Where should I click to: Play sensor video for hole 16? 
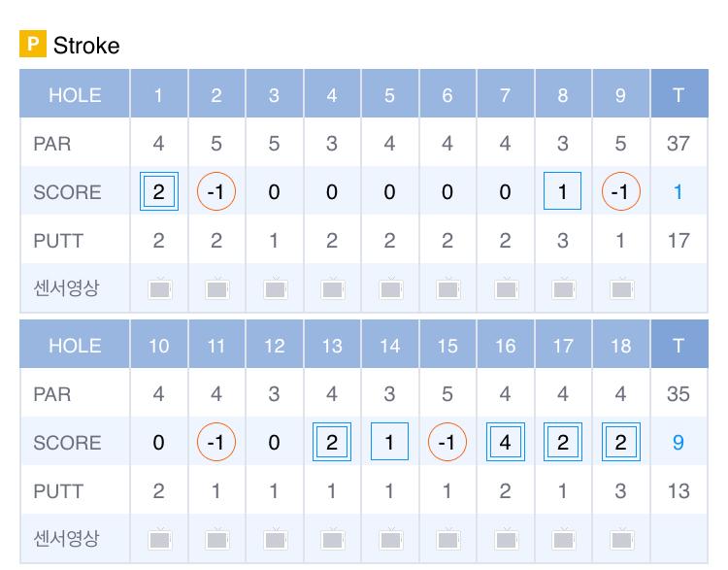[x=505, y=539]
